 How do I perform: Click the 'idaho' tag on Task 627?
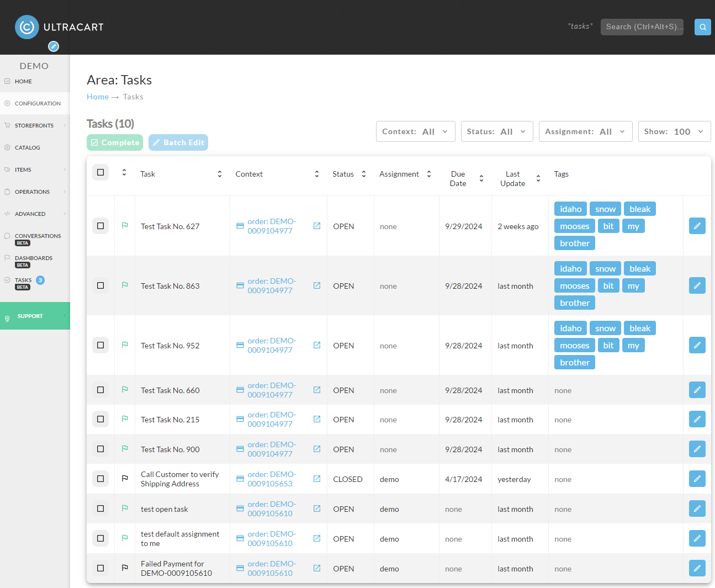tap(570, 209)
